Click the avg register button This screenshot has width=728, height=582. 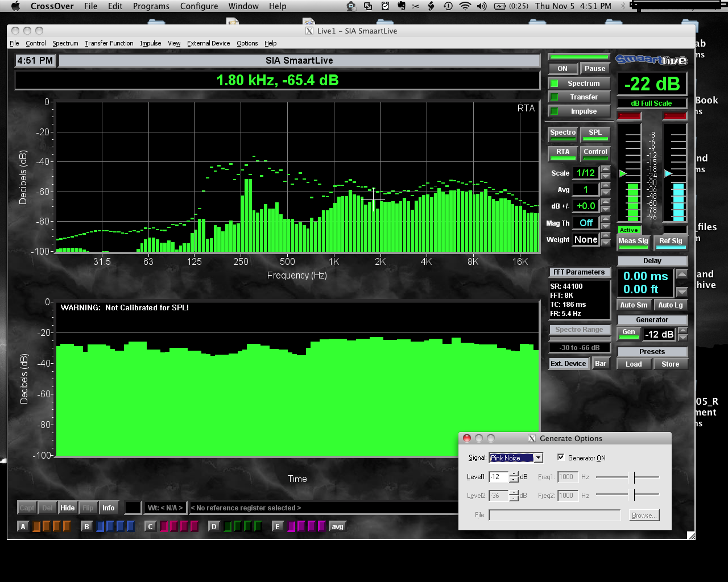(x=338, y=526)
